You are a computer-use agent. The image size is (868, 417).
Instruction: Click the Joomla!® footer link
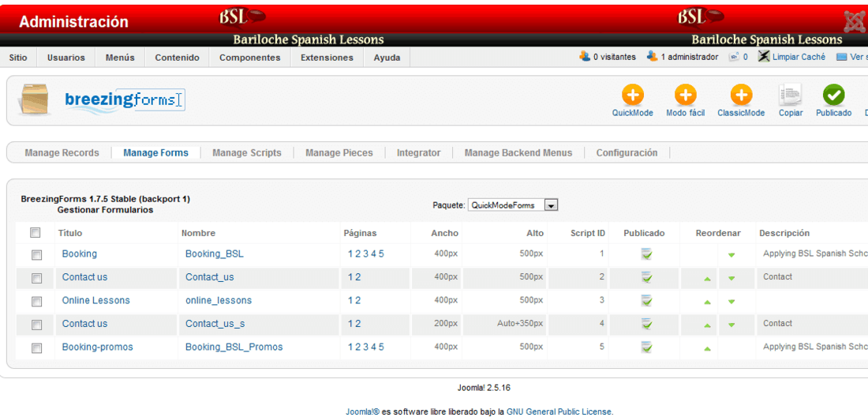(363, 412)
